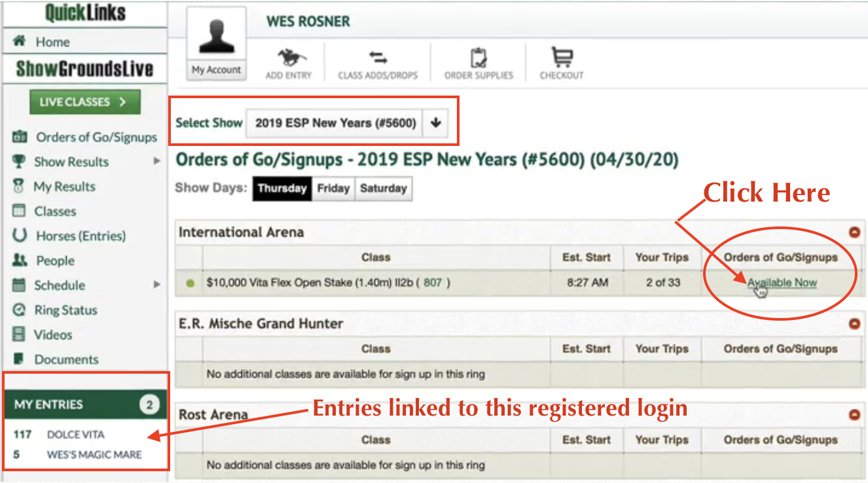Expand the Schedule submenu arrow
The height and width of the screenshot is (483, 868).
click(x=156, y=285)
